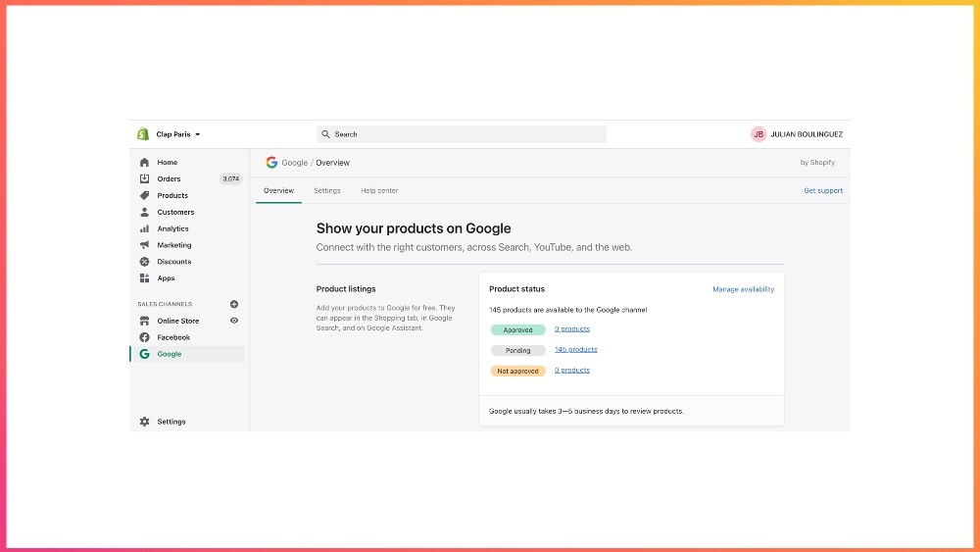Click the Manage availability link
980x552 pixels.
click(x=743, y=289)
